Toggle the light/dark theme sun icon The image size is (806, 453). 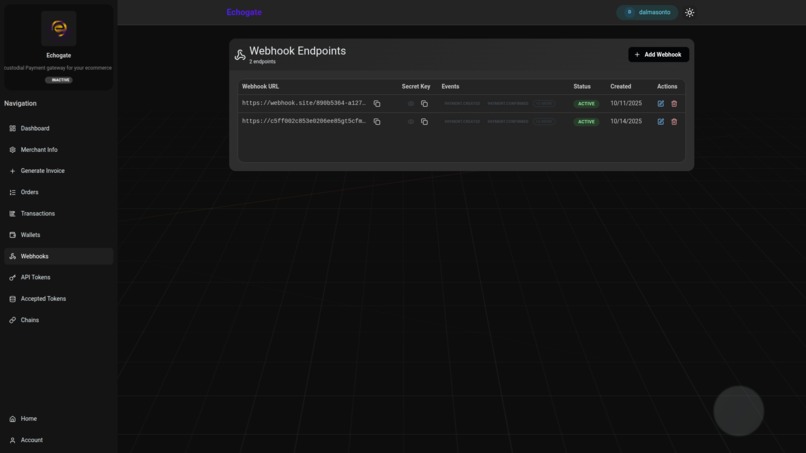689,12
